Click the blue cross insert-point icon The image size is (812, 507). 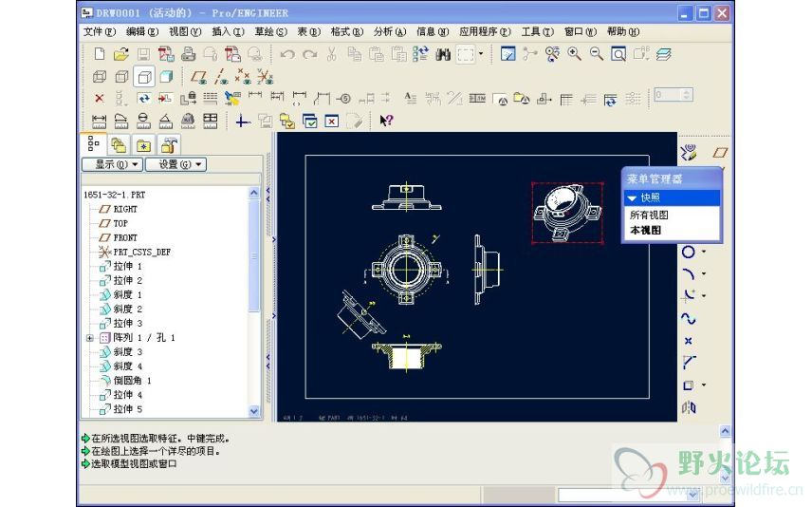(x=243, y=121)
